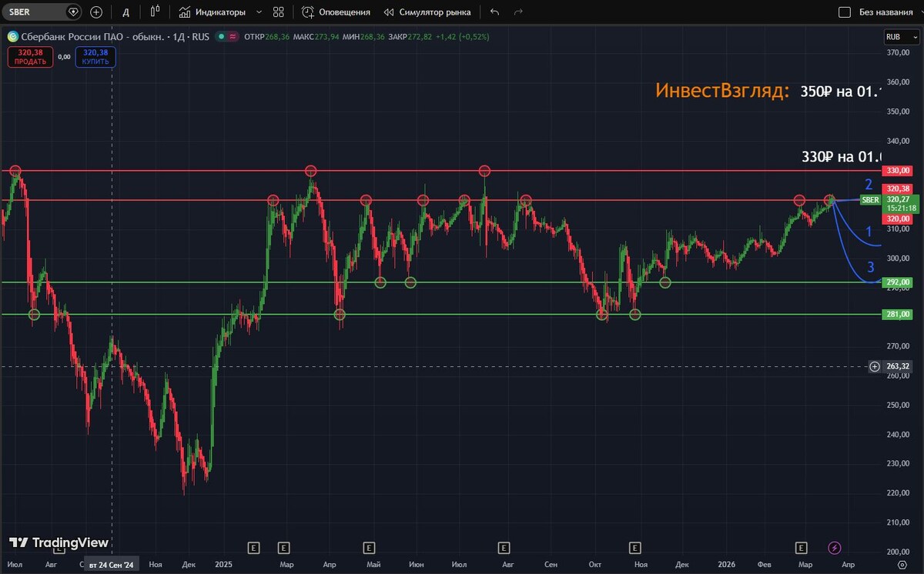This screenshot has width=924, height=574.
Task: Click the red 330,00 price label
Action: click(899, 170)
